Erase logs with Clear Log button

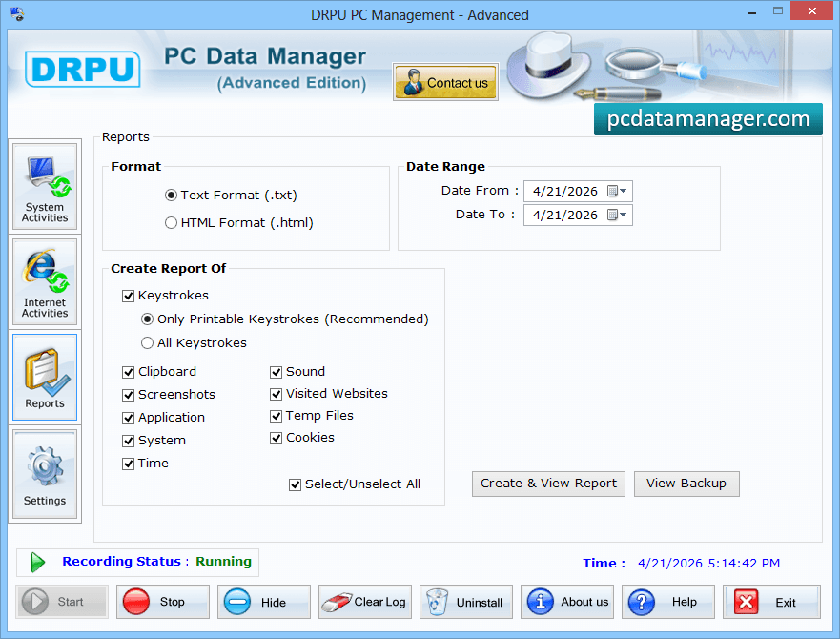(365, 602)
